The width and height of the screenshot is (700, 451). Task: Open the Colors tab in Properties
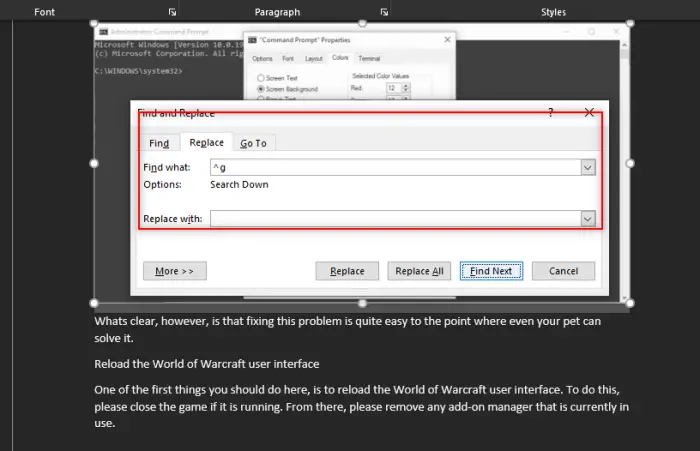[340, 58]
